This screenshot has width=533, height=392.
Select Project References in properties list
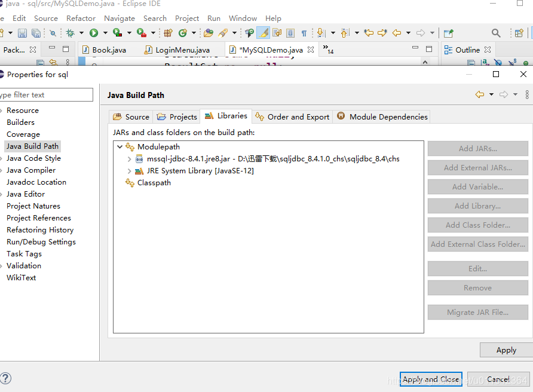click(39, 218)
